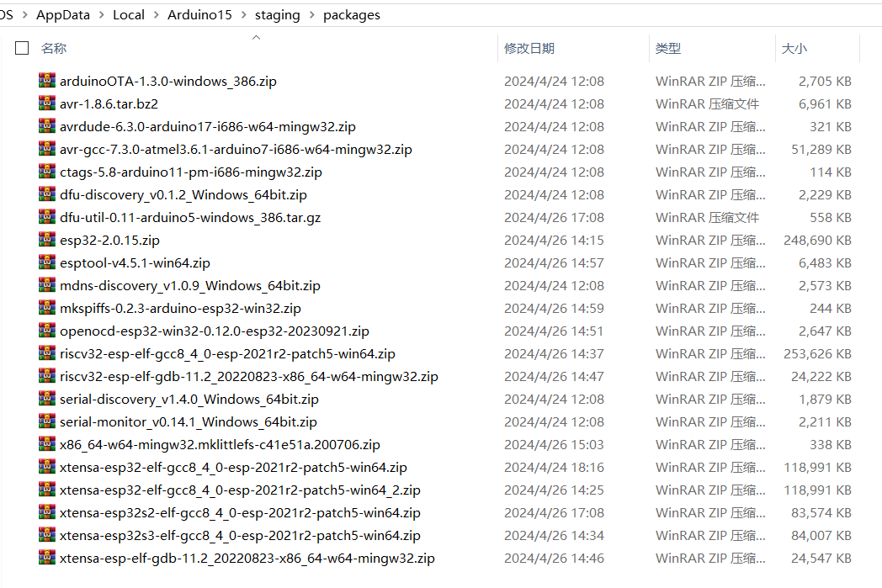Viewport: 882px width, 588px height.
Task: Select file name serial-monitor_v0.14.1_Windows_64bit.zip
Action: coord(189,422)
